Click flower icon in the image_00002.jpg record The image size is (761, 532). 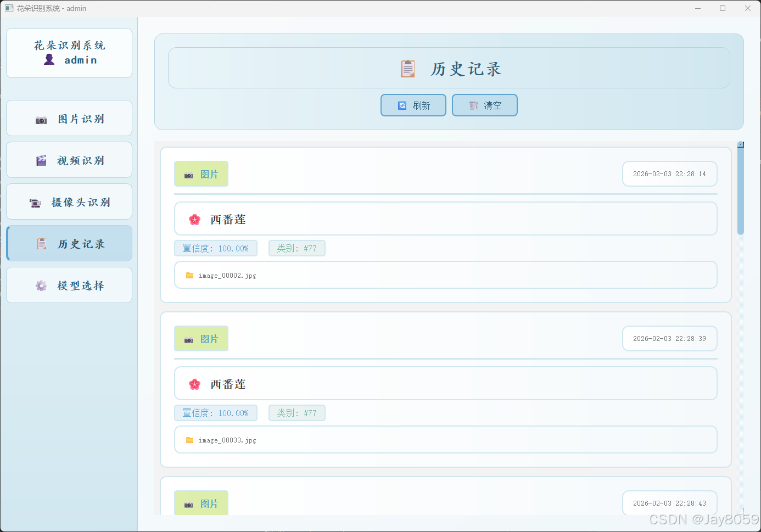195,220
